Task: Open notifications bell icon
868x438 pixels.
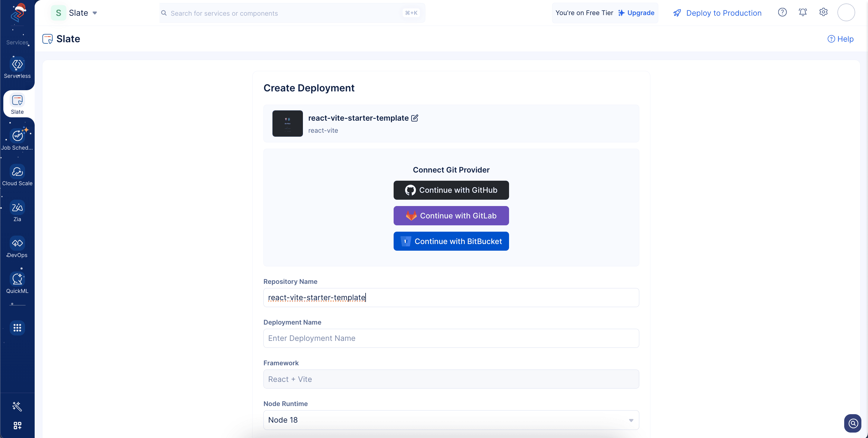Action: coord(803,12)
